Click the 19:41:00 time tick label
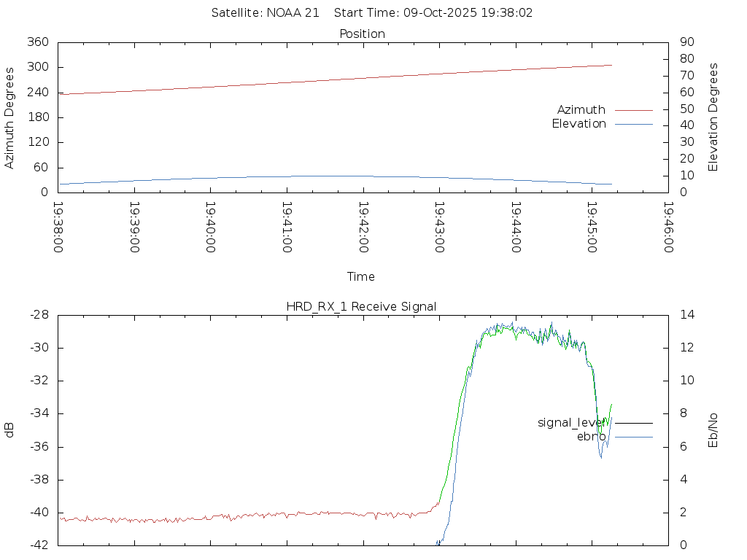This screenshot has width=747, height=560. tap(287, 227)
